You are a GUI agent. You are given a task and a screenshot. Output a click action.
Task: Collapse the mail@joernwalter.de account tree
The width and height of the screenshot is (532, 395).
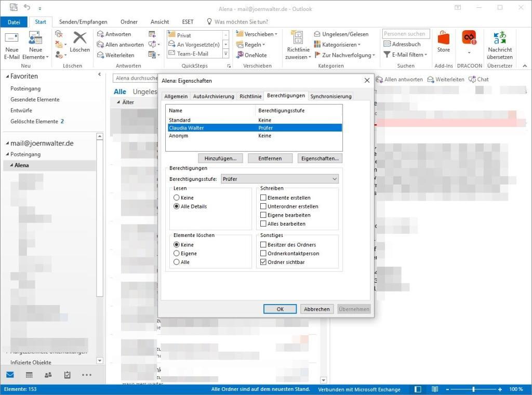tap(7, 143)
